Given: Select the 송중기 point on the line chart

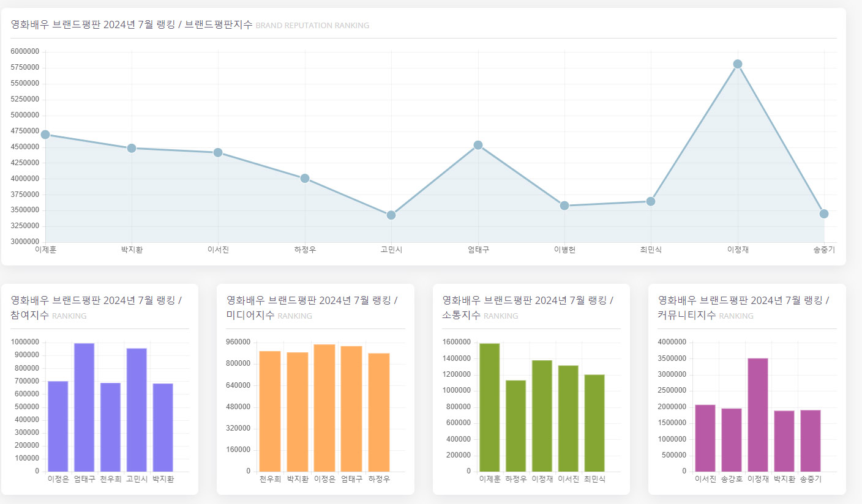Looking at the screenshot, I should pyautogui.click(x=824, y=214).
